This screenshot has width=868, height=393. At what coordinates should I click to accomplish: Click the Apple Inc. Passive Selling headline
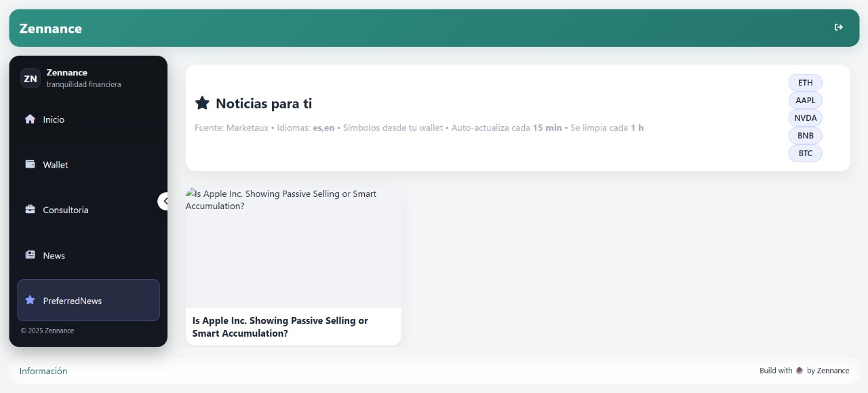tap(280, 326)
